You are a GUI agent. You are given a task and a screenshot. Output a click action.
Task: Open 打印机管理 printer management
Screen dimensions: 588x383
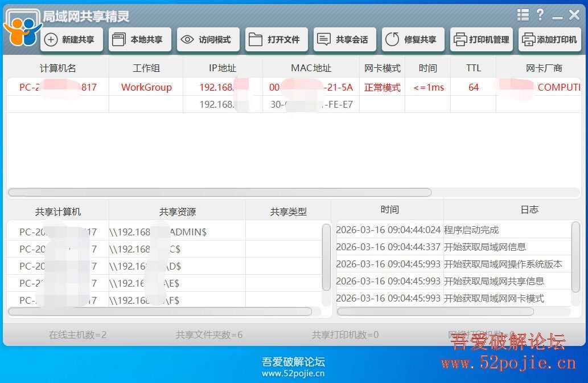(x=481, y=39)
